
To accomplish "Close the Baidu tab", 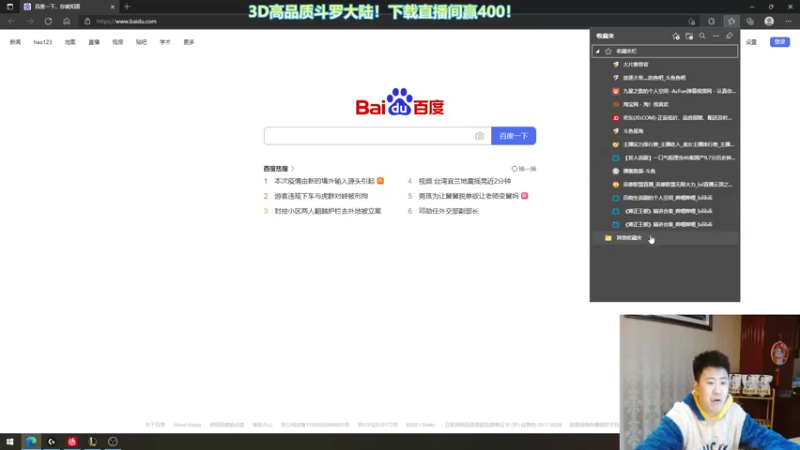I will pyautogui.click(x=112, y=7).
